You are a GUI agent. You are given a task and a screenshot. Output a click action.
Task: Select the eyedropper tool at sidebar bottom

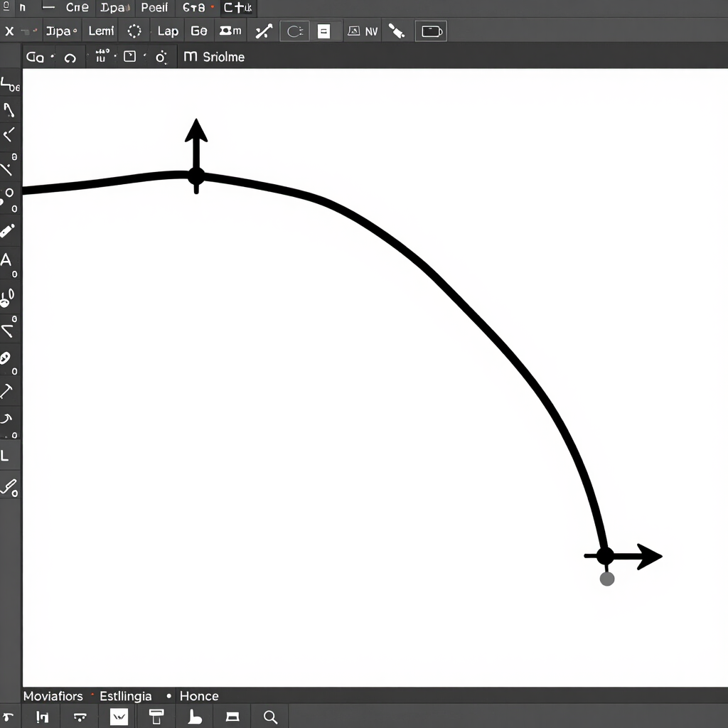pos(9,488)
